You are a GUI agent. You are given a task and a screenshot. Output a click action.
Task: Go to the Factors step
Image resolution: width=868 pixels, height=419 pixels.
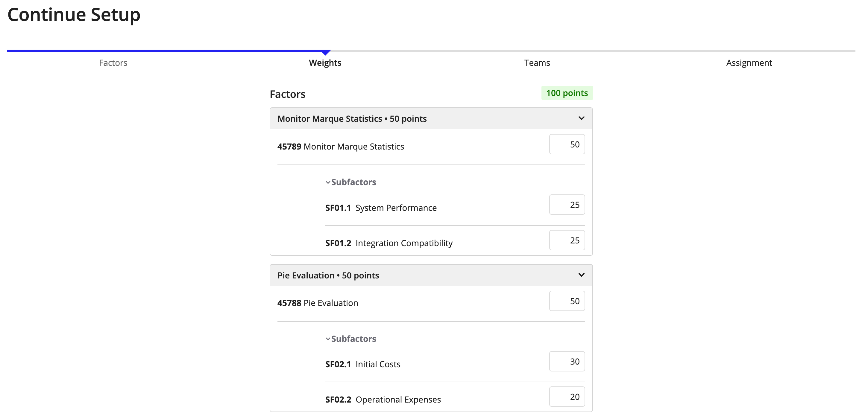(x=113, y=63)
